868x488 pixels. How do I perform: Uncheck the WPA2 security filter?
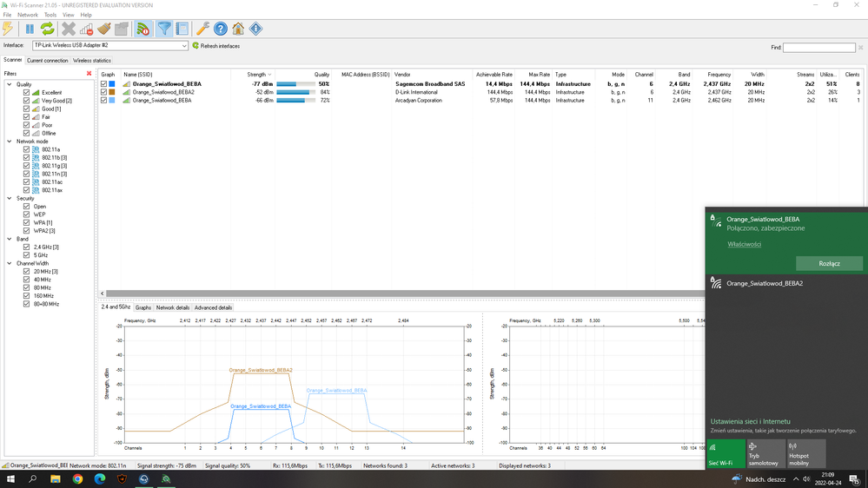27,231
